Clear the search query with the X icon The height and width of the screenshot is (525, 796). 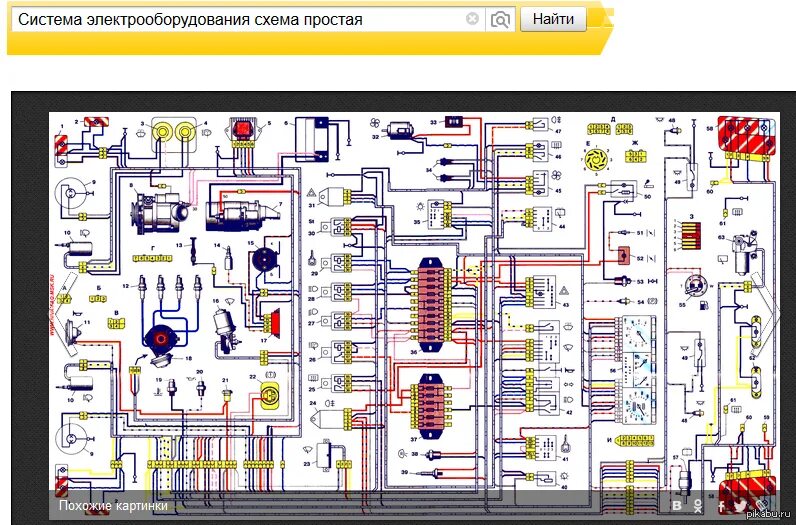pyautogui.click(x=472, y=19)
